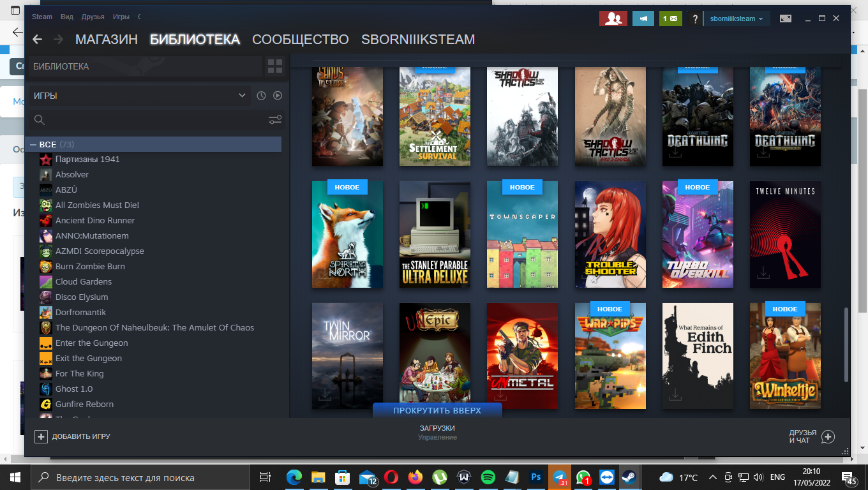This screenshot has width=868, height=490.
Task: Open the МАГАЗИН tab
Action: 107,40
